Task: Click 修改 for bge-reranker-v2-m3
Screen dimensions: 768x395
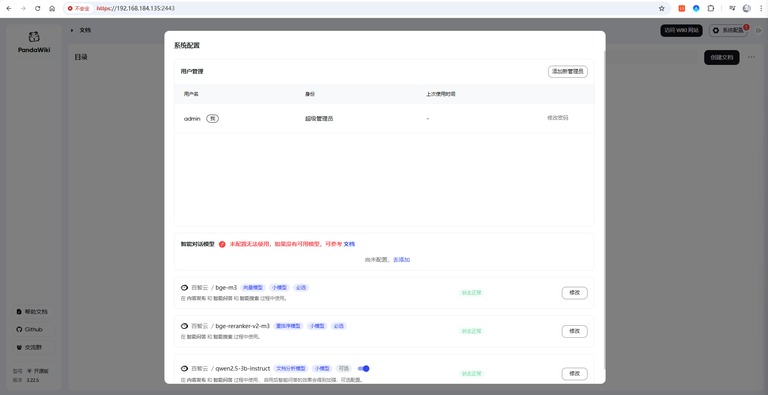Action: (575, 331)
